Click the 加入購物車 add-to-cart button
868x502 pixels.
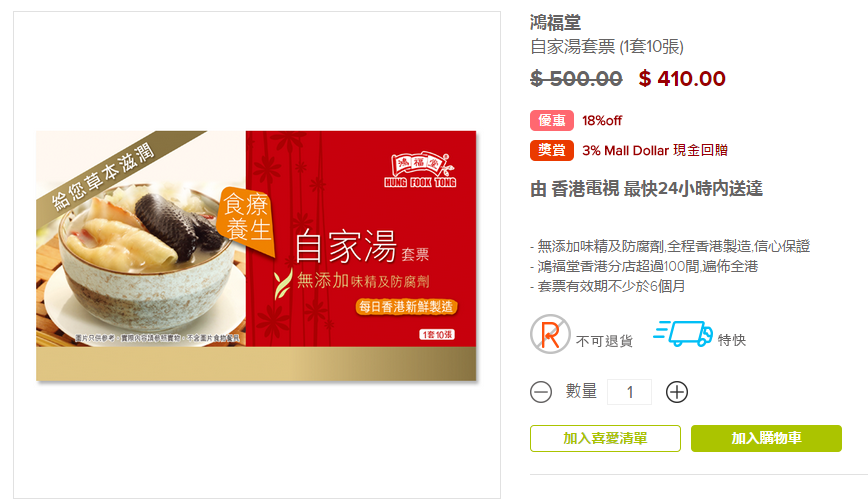tap(766, 438)
